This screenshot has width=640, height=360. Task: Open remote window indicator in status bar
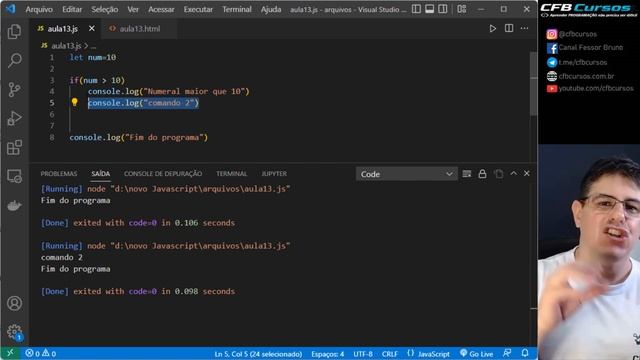(10, 353)
